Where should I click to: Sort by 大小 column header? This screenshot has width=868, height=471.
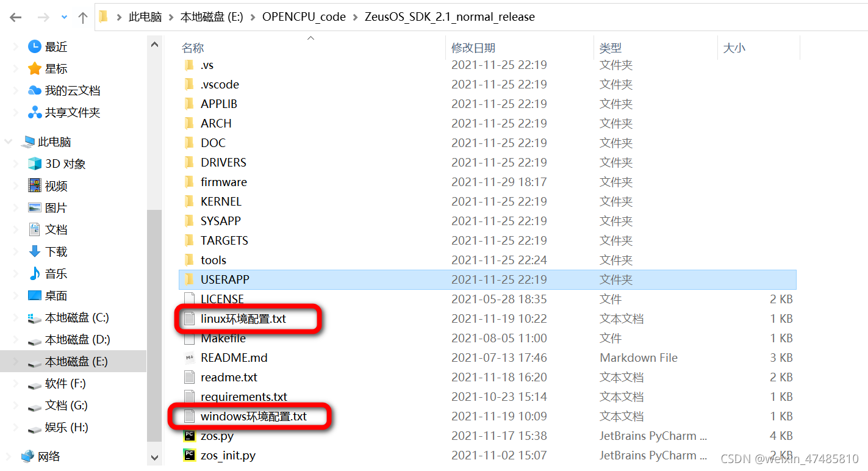[x=734, y=48]
